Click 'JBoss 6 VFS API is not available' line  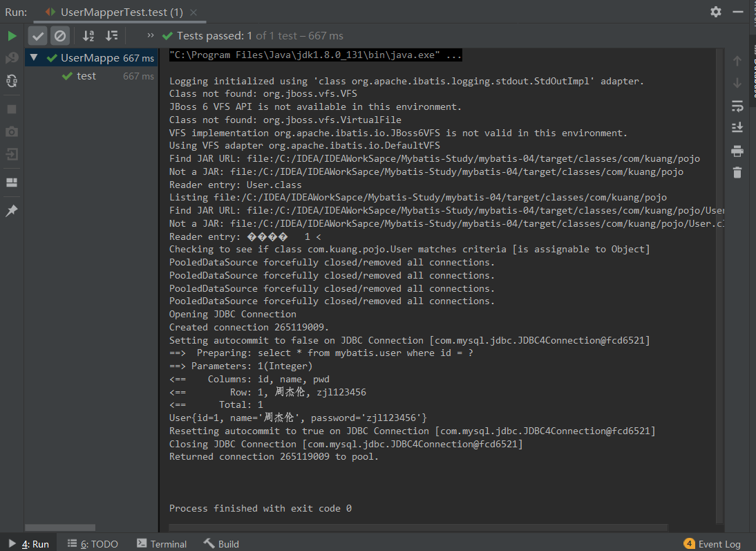click(x=315, y=106)
